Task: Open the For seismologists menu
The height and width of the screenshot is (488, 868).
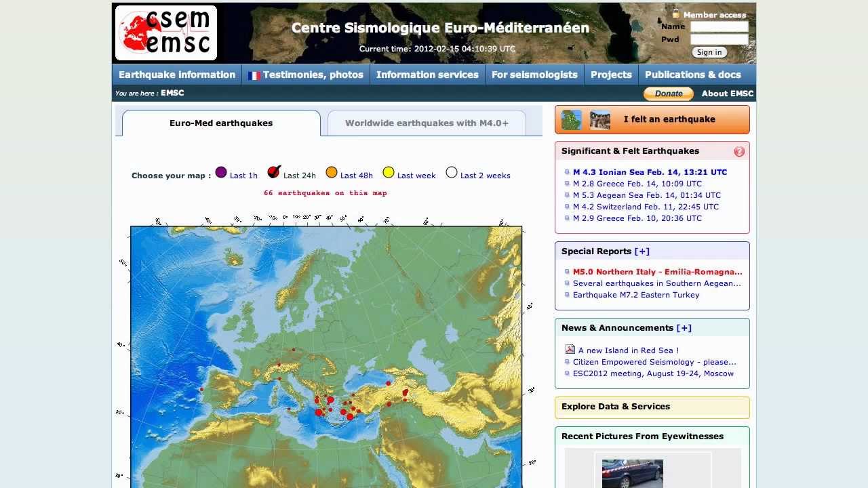Action: coord(534,75)
